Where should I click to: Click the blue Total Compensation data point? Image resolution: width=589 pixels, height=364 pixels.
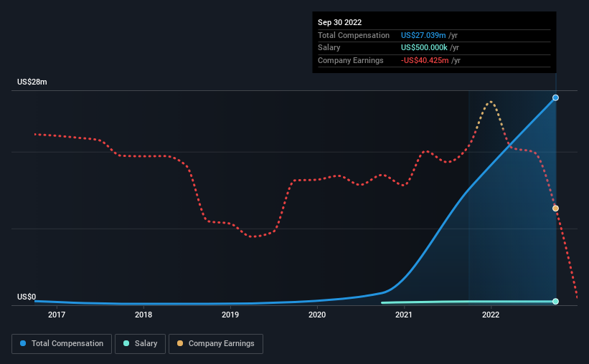555,97
